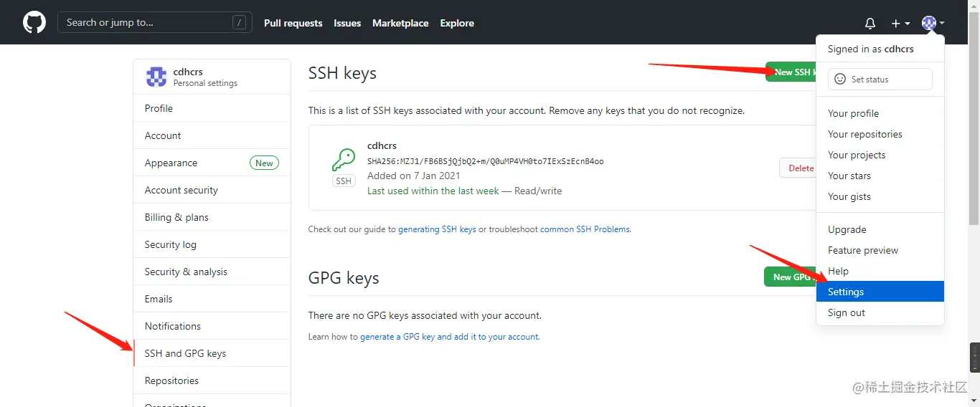
Task: Delete the cdhcrs SSH key
Action: tap(798, 168)
